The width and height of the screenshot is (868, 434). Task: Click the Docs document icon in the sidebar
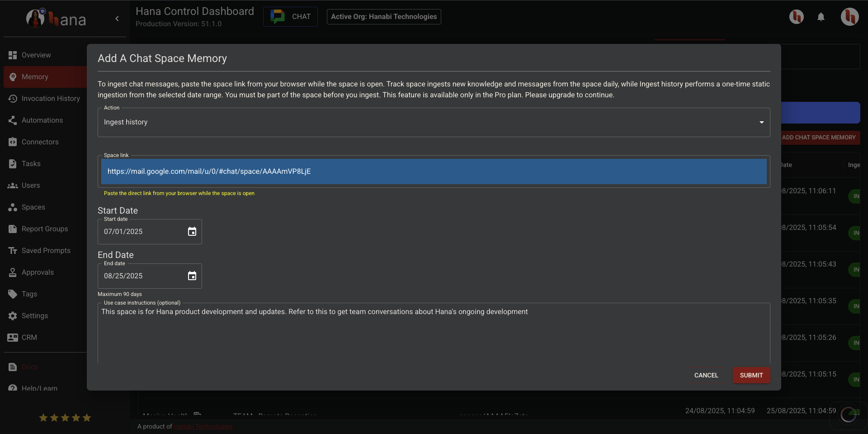13,367
